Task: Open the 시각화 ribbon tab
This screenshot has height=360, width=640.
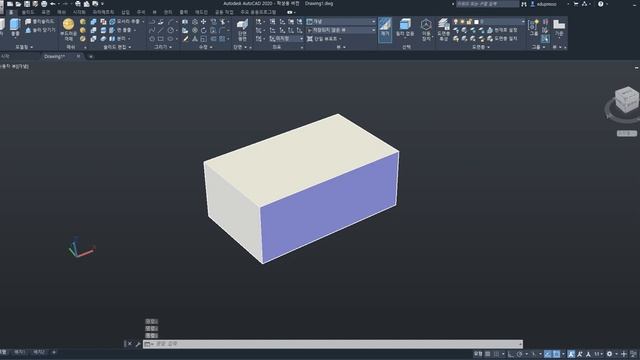Action: click(x=79, y=12)
